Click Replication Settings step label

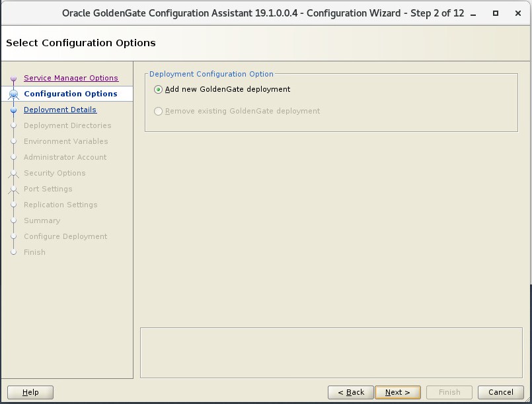point(60,205)
